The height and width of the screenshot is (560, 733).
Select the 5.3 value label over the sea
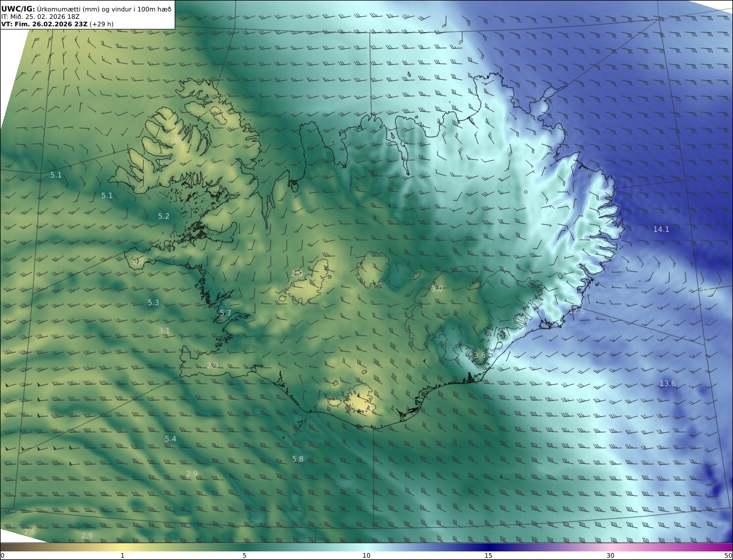153,303
